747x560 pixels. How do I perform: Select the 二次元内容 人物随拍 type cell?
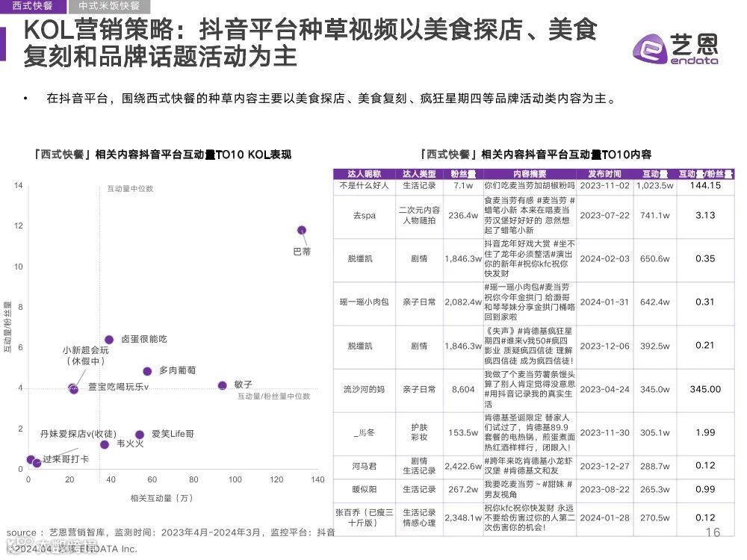pos(419,216)
